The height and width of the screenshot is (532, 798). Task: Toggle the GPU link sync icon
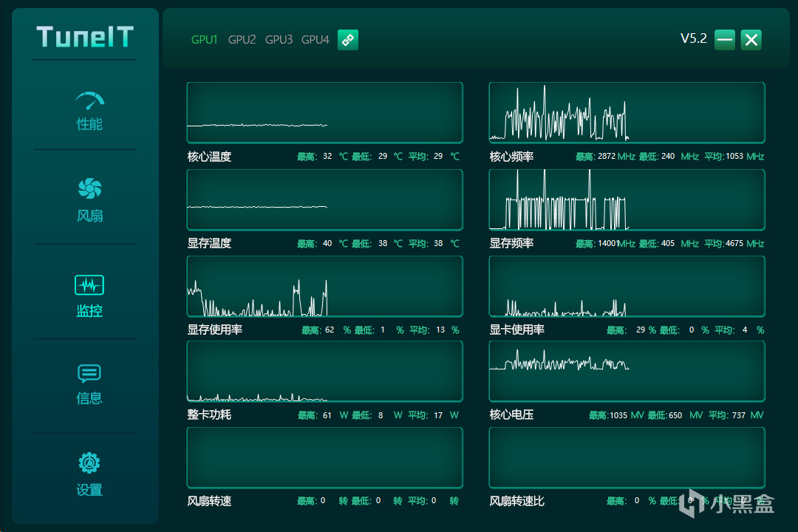click(x=348, y=40)
